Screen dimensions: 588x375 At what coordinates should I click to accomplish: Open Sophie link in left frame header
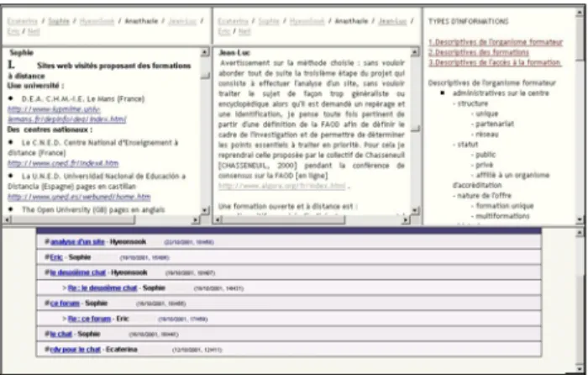(x=59, y=21)
